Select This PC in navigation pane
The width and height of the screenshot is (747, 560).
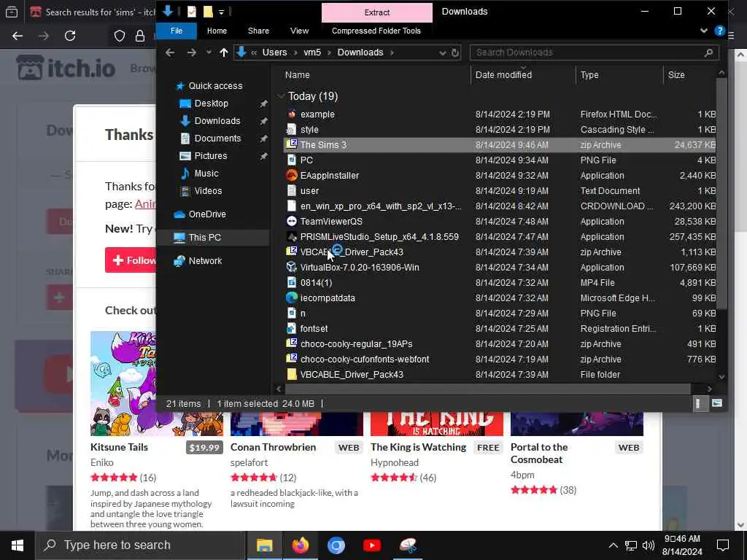[x=204, y=237]
